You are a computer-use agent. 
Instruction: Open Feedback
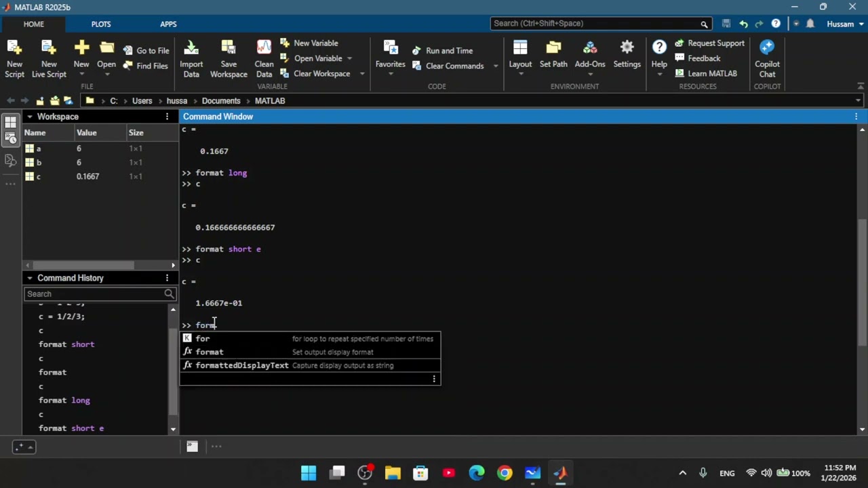(x=697, y=58)
